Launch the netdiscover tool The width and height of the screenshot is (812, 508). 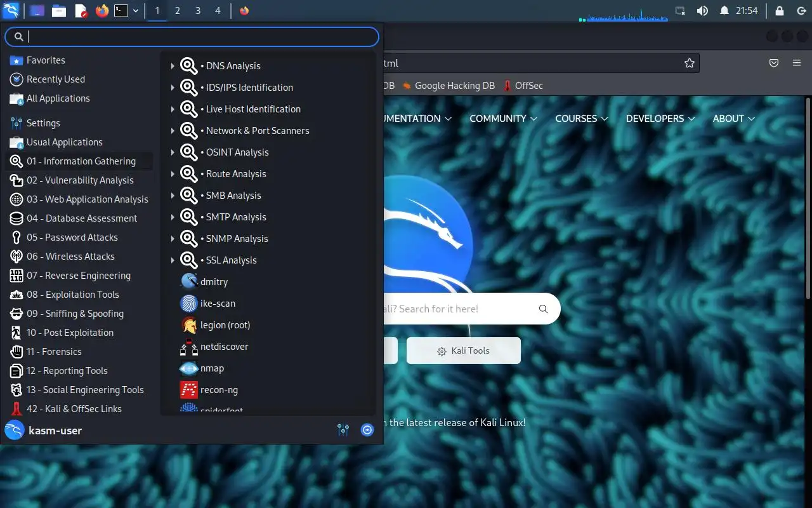point(268,347)
